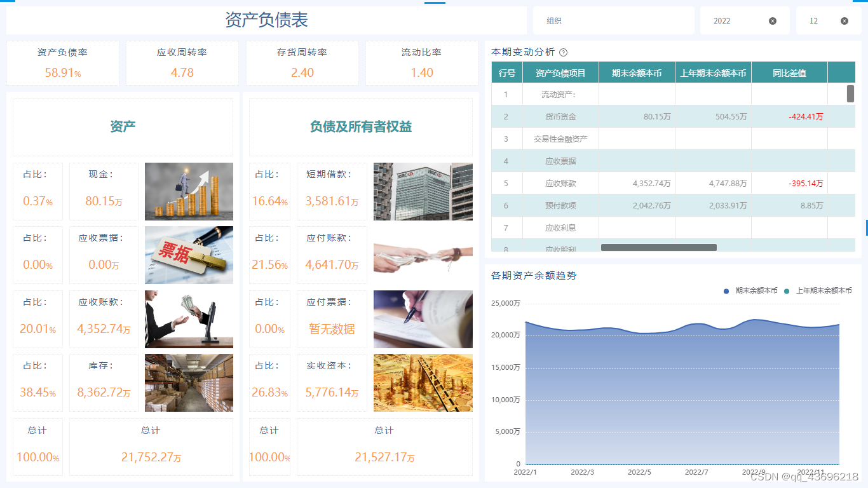Select the 货币资金 table row
The image size is (868, 488).
click(674, 116)
